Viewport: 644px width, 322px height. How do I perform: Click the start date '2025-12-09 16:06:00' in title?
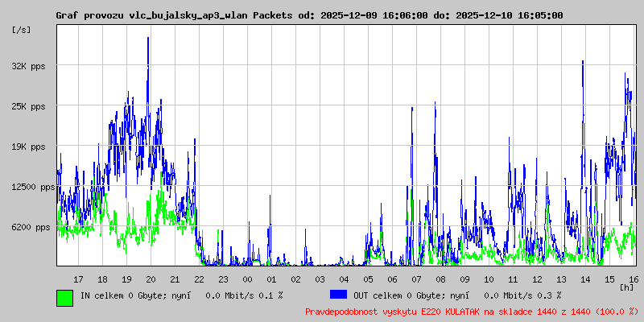point(374,15)
